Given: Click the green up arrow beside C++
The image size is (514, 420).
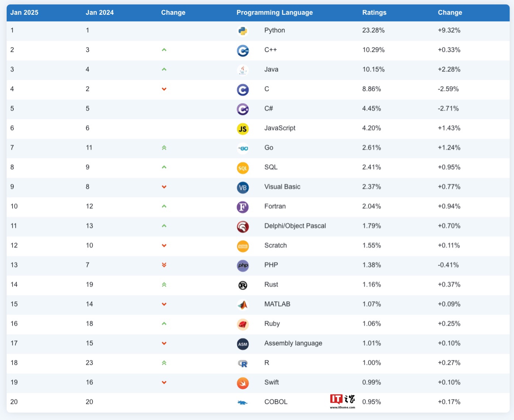Looking at the screenshot, I should tap(164, 50).
